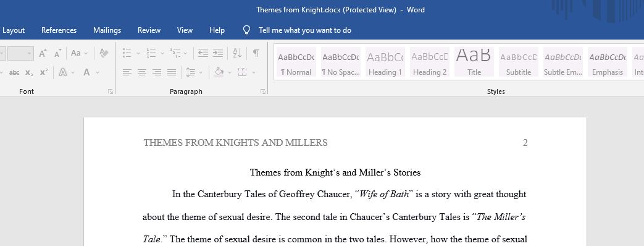Open the References tab
This screenshot has width=644, height=246.
tap(59, 30)
